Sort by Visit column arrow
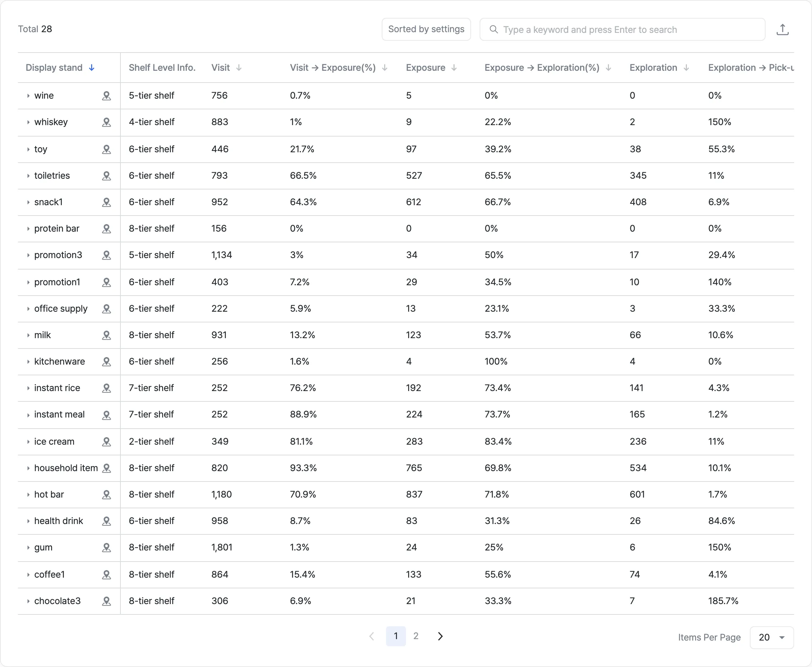Viewport: 812px width, 667px height. tap(238, 68)
